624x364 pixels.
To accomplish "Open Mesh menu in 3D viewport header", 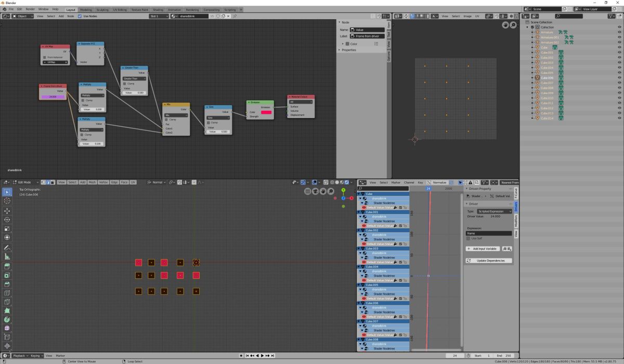I will 92,183.
